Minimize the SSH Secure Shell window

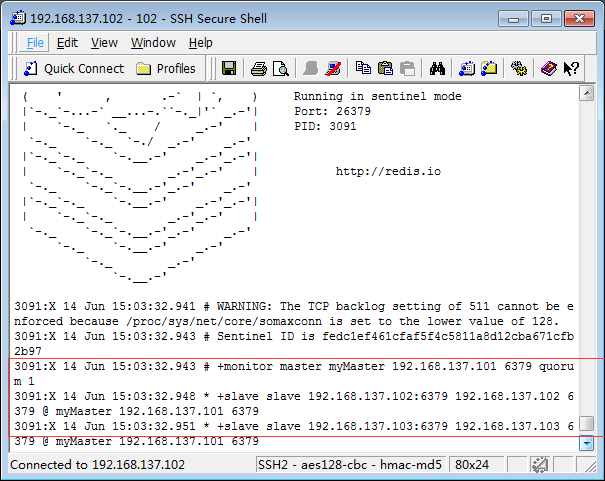click(513, 19)
